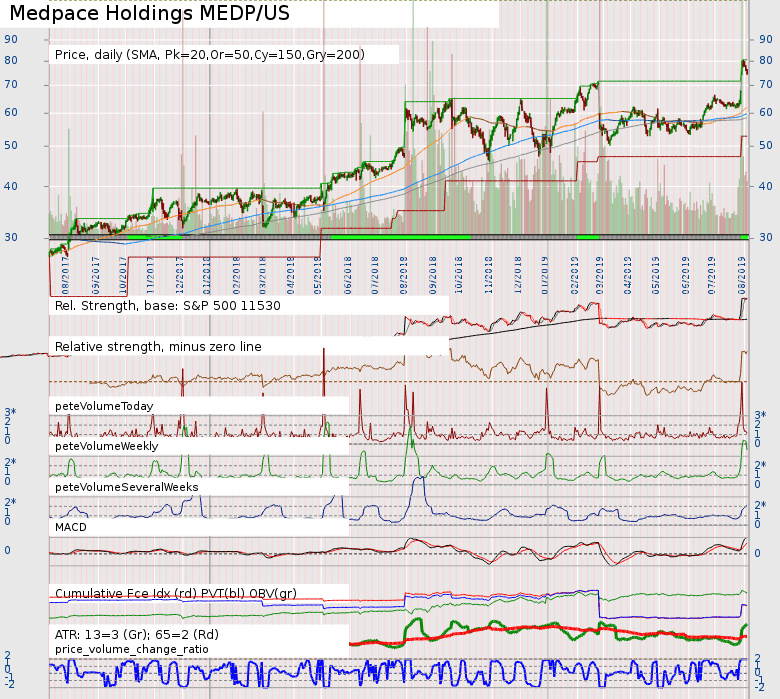Select the "40" tick on the right price axis
Screen dimensions: 780x699
(x=766, y=186)
